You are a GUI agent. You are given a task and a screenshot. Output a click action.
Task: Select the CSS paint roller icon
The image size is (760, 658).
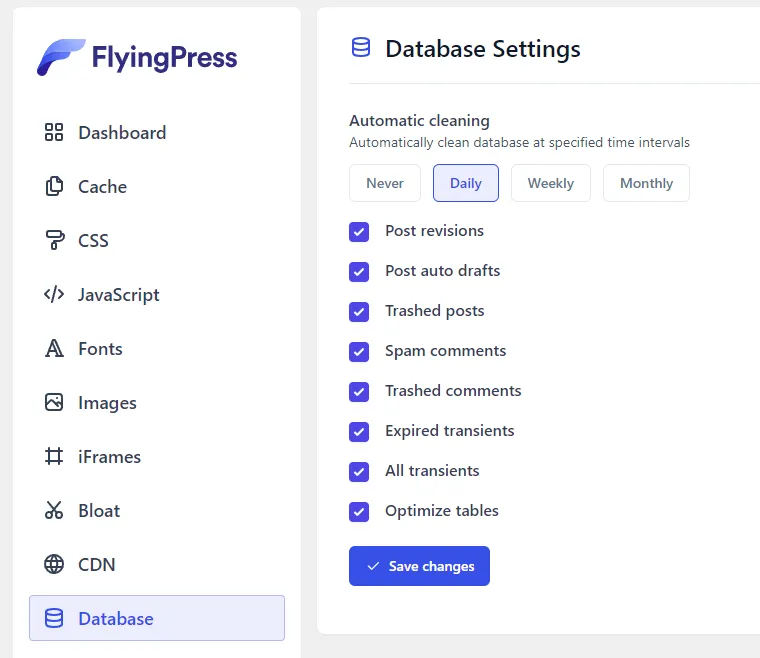[x=54, y=241]
